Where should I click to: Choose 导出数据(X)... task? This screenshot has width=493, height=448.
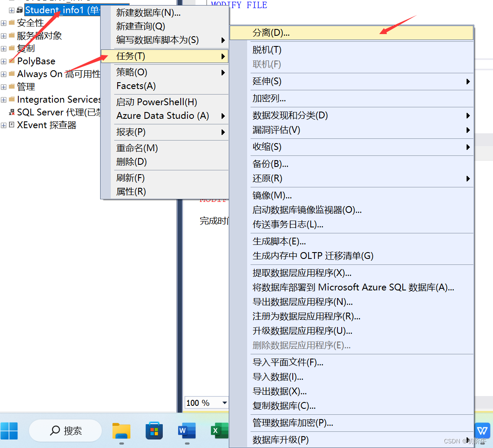coord(352,391)
